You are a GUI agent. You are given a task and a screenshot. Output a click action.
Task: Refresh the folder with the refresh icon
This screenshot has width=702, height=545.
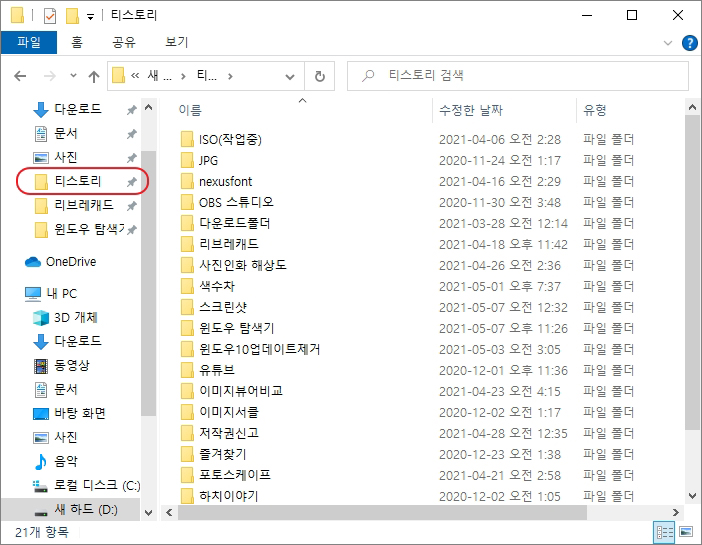[320, 77]
